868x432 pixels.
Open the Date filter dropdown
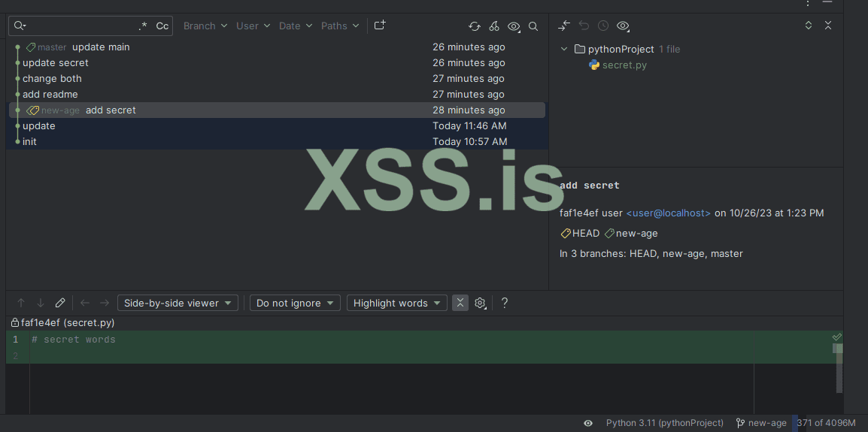click(296, 26)
